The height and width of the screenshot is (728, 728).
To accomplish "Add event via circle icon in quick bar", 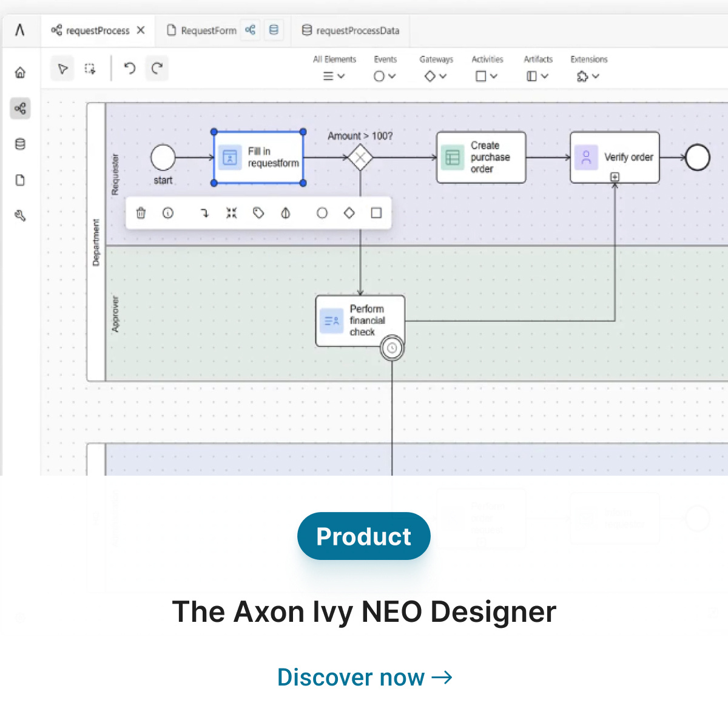I will click(x=322, y=213).
